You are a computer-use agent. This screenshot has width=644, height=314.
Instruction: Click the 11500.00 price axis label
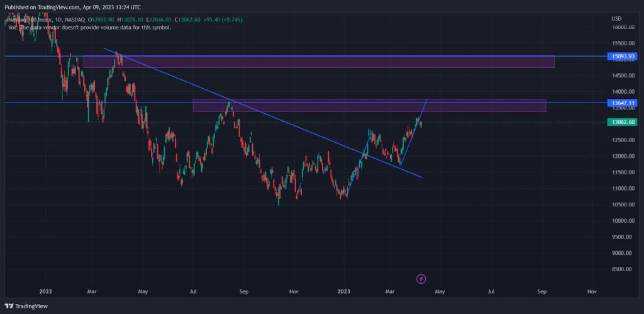click(623, 172)
